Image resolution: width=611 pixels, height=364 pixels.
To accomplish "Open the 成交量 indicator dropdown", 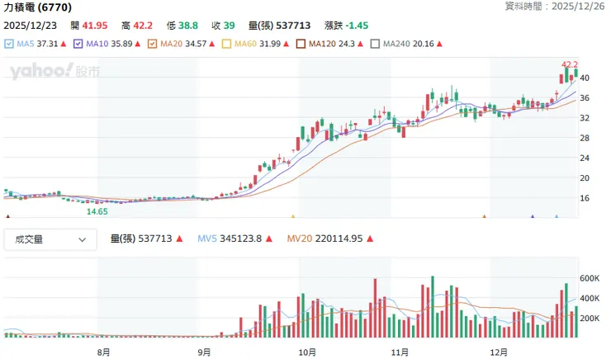I will point(50,239).
